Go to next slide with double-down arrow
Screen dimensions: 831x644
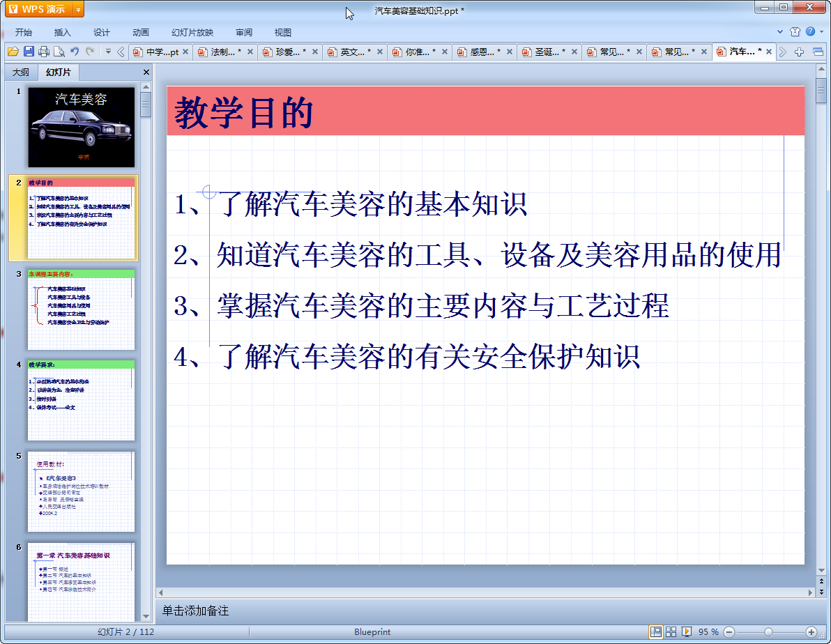(x=821, y=592)
